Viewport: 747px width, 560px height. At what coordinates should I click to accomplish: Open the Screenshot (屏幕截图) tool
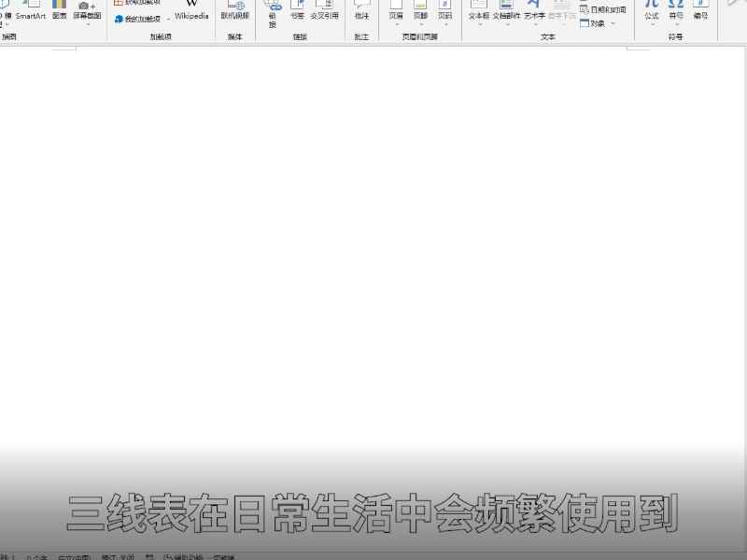(x=87, y=11)
